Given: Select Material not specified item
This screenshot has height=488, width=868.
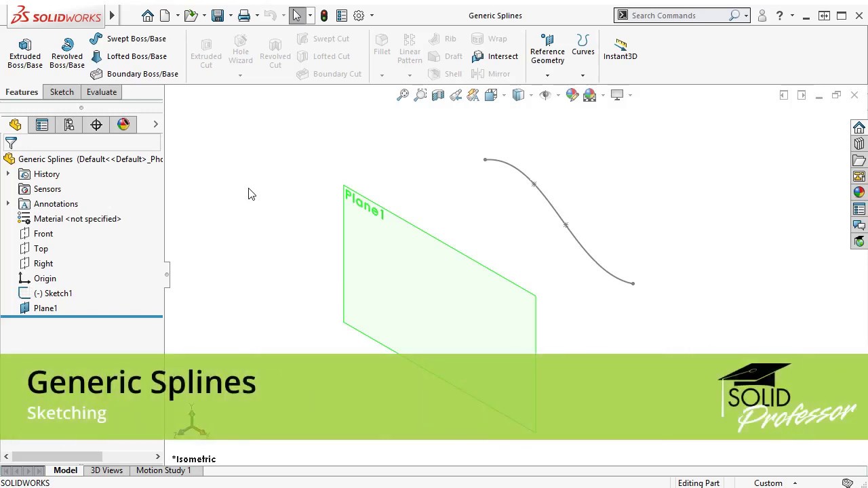Looking at the screenshot, I should coord(77,219).
